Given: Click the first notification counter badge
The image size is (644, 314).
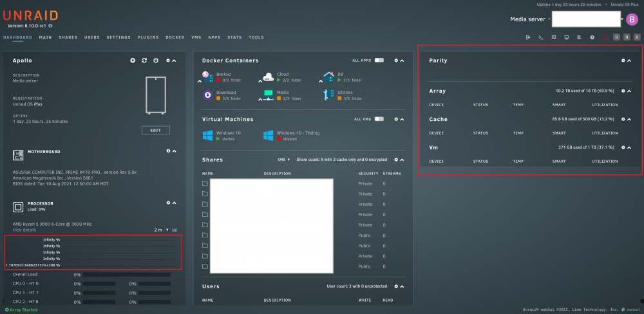Looking at the screenshot, I should (x=616, y=37).
